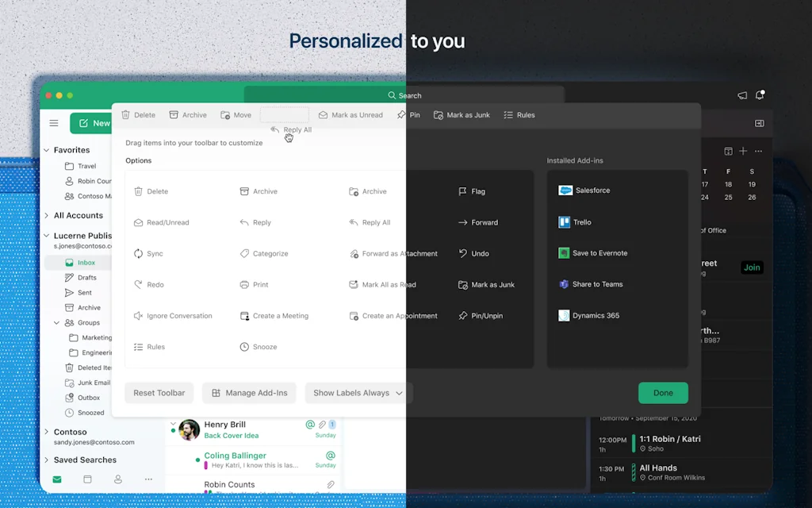Image resolution: width=812 pixels, height=508 pixels.
Task: Toggle the sidebar with the hamburger menu
Action: (x=54, y=123)
